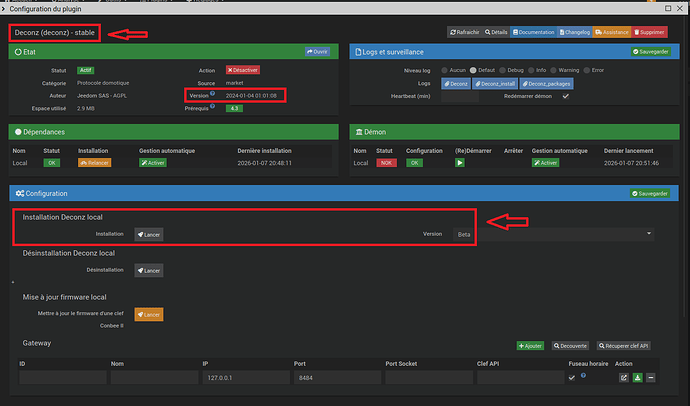Click Relancer dependencies button
Viewport: 690px width, 406px height.
pyautogui.click(x=95, y=163)
